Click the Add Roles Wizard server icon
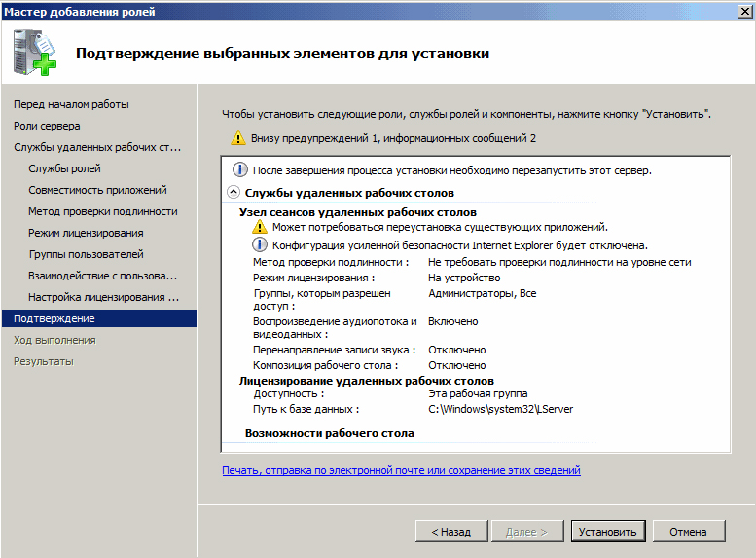Screen dimensions: 756x558 click(x=34, y=53)
